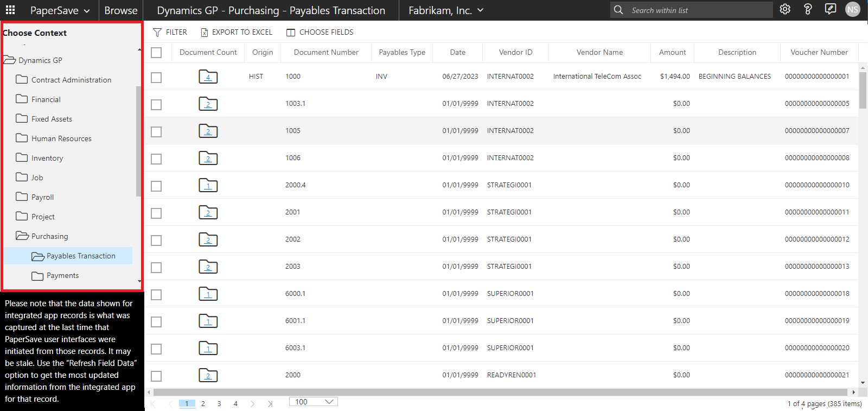Open document folder icon for document 1000
868x411 pixels.
pos(208,77)
